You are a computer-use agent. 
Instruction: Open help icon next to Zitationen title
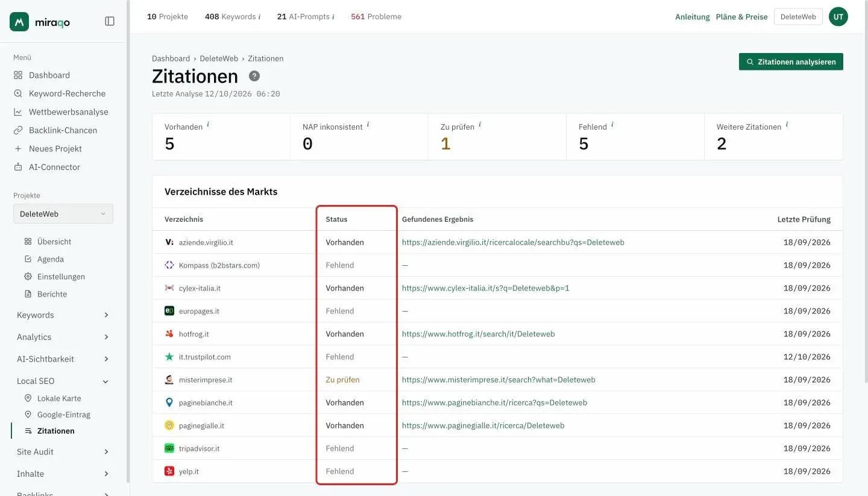coord(254,76)
